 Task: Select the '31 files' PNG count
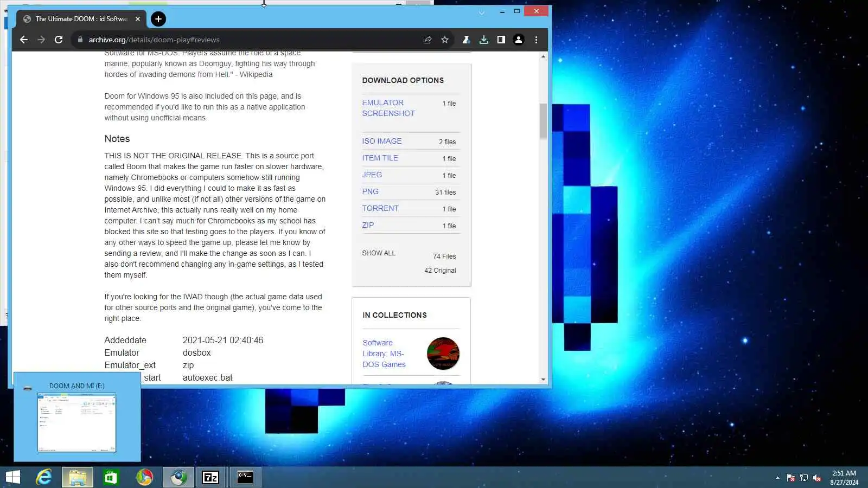click(x=445, y=192)
